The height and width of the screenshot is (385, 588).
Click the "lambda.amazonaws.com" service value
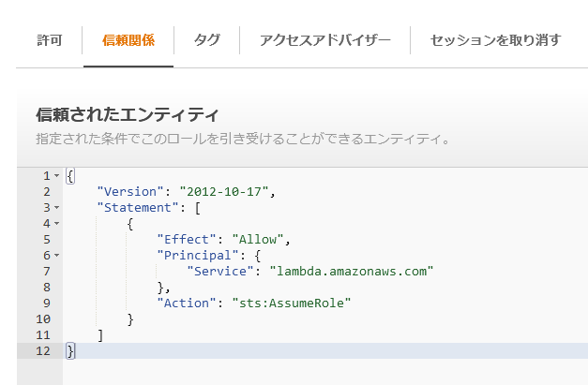coord(352,272)
